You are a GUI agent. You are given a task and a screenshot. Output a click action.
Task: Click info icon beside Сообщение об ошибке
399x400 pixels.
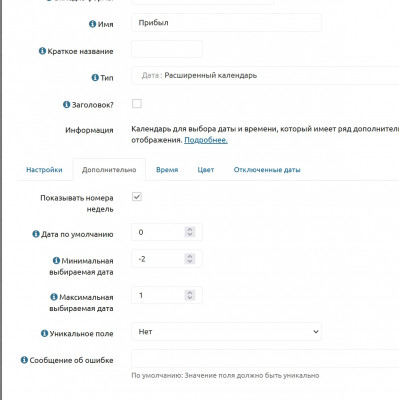pos(24,360)
